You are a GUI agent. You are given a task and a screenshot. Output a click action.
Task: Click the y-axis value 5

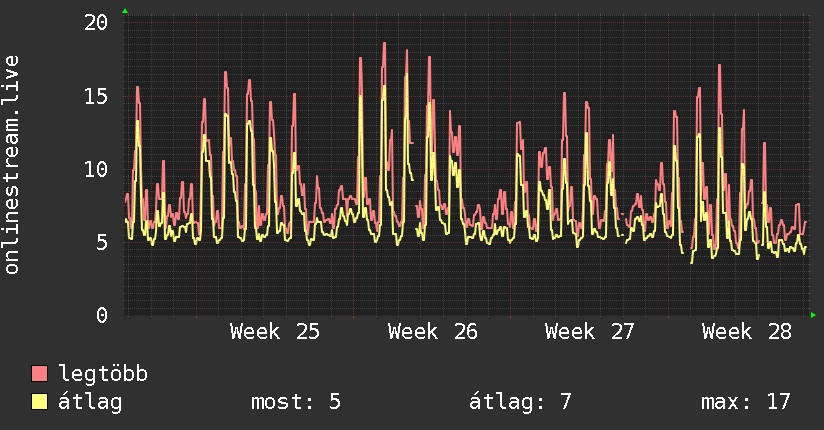(x=102, y=242)
